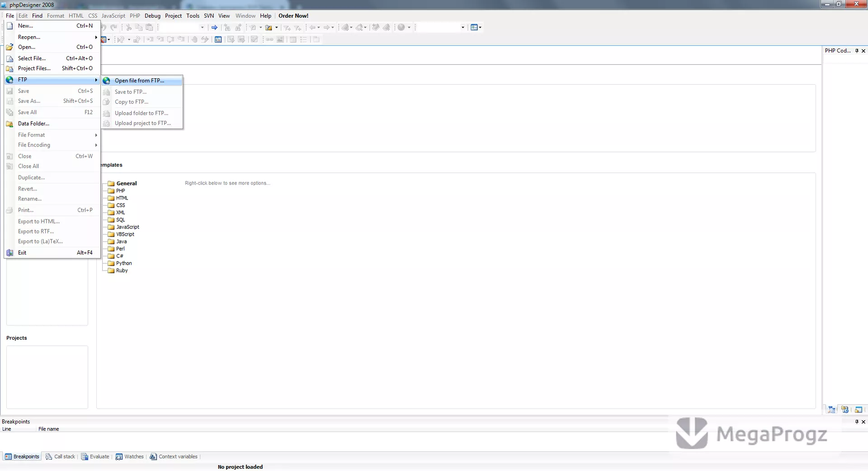Click the clipboard Paste toolbar icon
The width and height of the screenshot is (868, 471).
coord(150,28)
